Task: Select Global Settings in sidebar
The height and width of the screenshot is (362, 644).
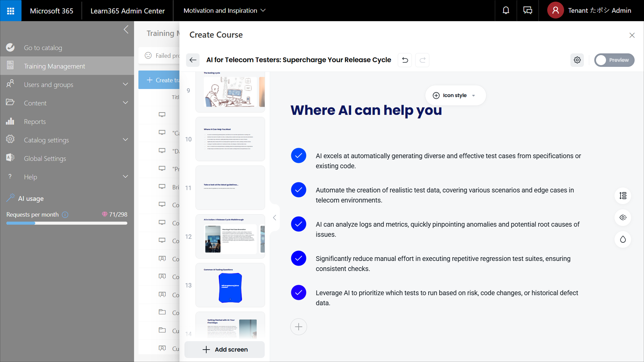Action: pos(45,159)
